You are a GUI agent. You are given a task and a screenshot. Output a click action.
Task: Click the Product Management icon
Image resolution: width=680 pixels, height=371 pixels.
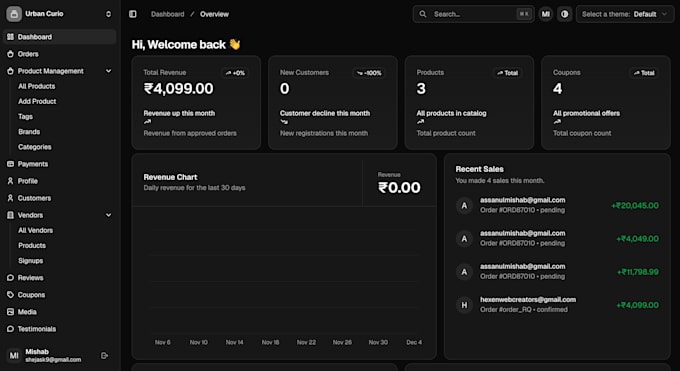(x=10, y=71)
